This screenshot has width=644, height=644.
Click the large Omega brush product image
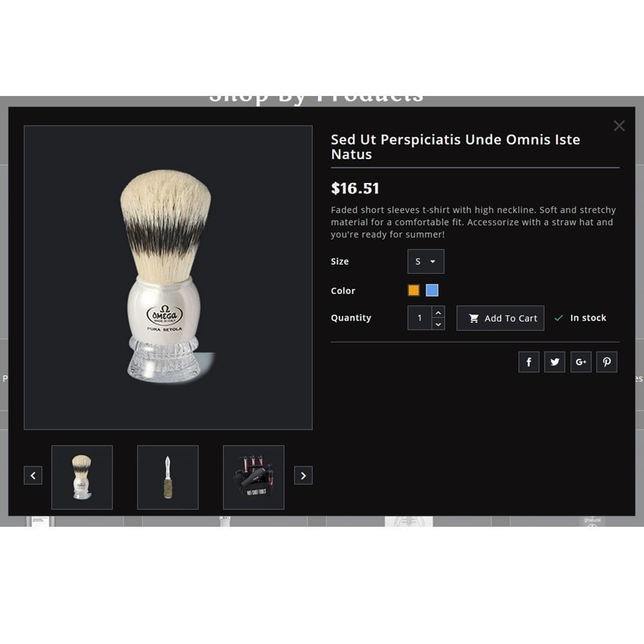168,278
